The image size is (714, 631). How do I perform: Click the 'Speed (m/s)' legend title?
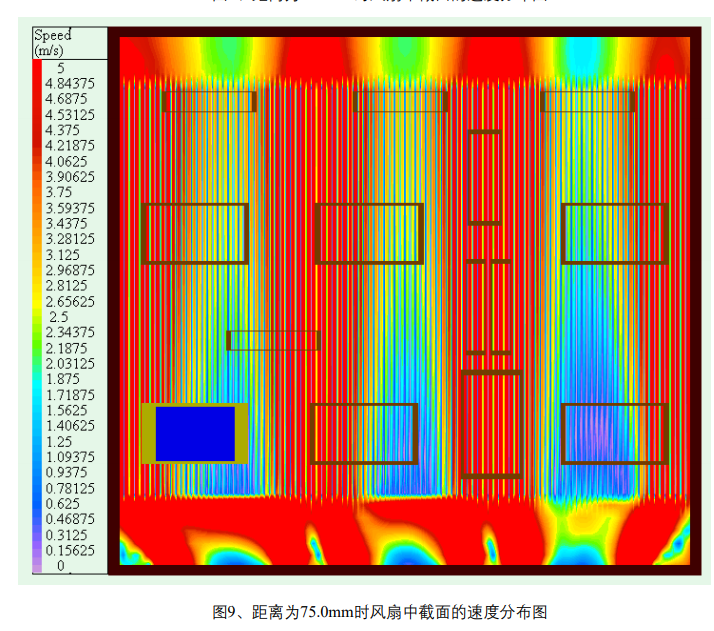coord(53,42)
